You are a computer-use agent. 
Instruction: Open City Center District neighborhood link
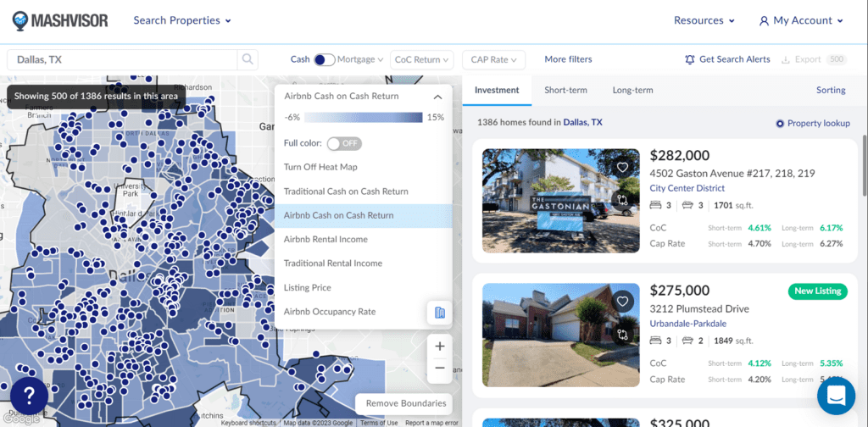(685, 187)
